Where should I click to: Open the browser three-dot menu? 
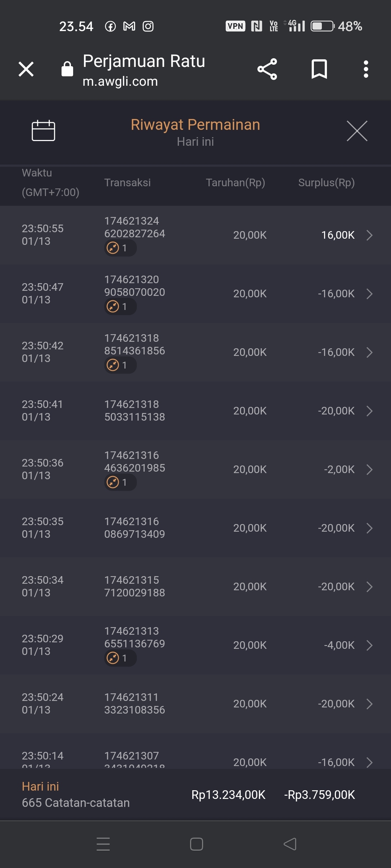pos(366,69)
